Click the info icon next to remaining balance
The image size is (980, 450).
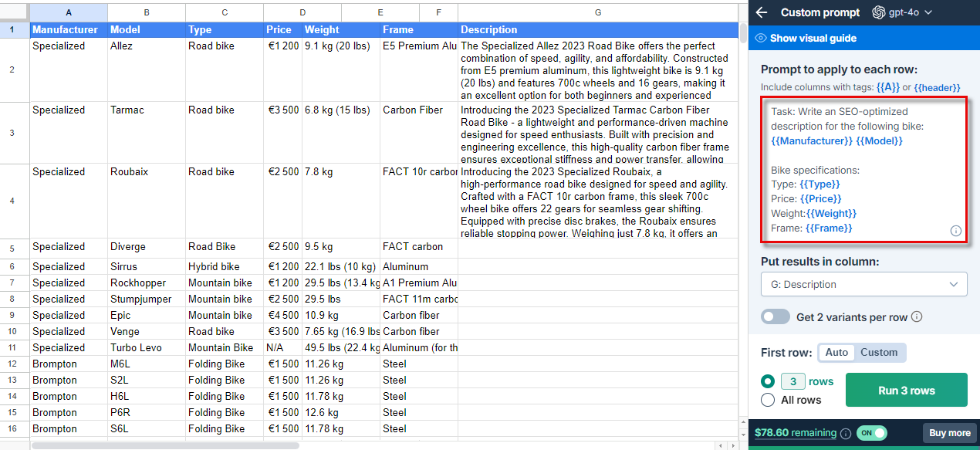[x=846, y=433]
